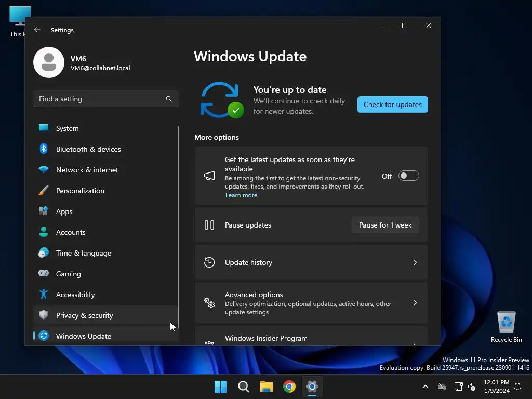Select Bluetooth & devices in sidebar
This screenshot has height=399, width=532.
pyautogui.click(x=105, y=149)
